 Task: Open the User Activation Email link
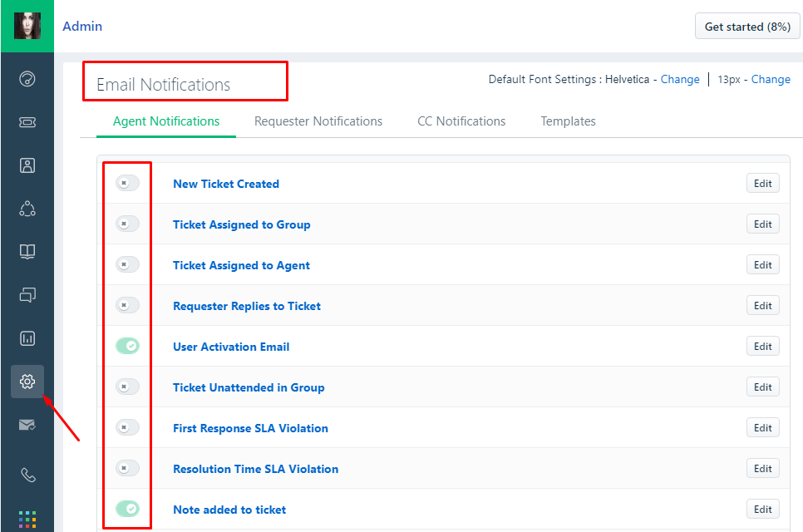(231, 347)
